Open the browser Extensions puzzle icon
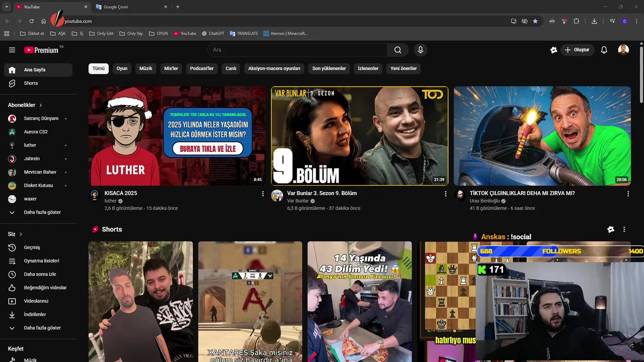 (x=577, y=21)
